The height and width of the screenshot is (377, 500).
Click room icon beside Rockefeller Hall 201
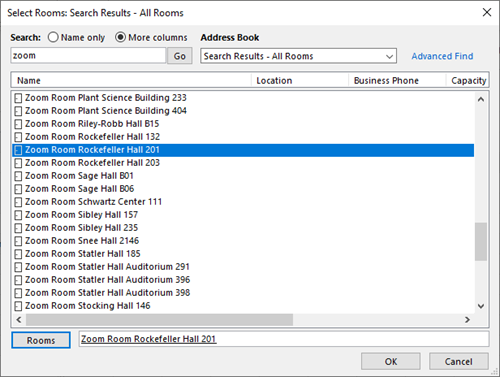pos(18,150)
